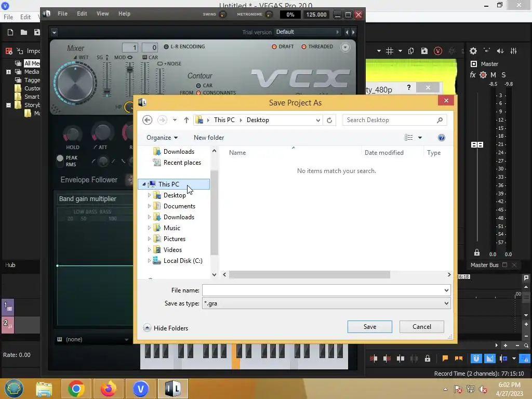
Task: Go back in the Save dialog
Action: click(147, 120)
